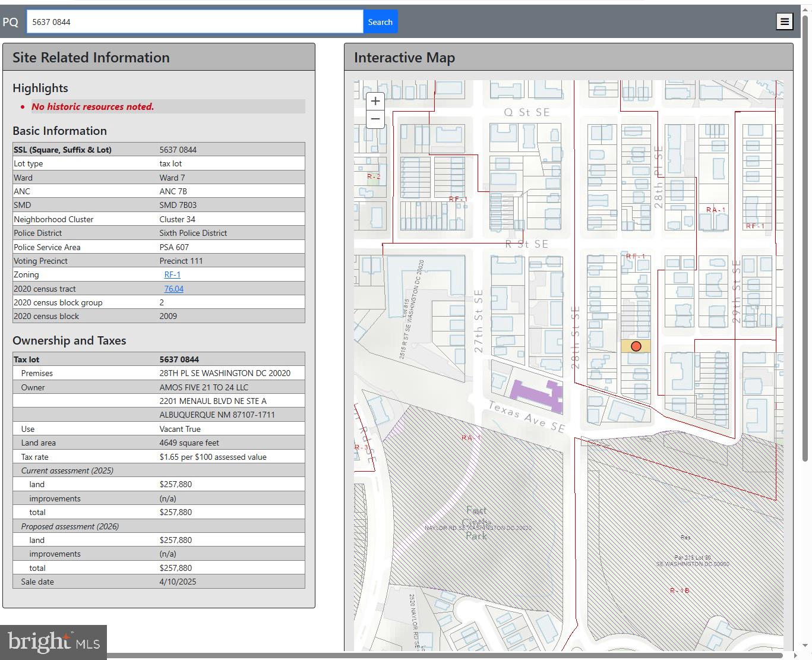
Task: Click the search field containing 5637 0844
Action: coord(194,22)
